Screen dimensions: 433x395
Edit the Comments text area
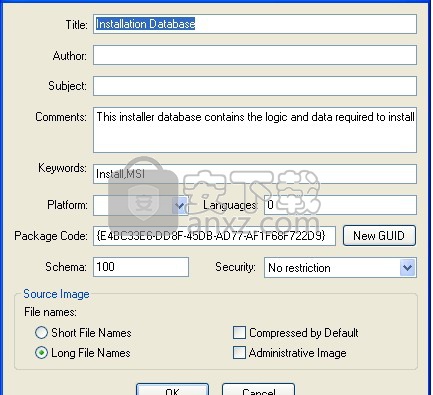click(255, 130)
